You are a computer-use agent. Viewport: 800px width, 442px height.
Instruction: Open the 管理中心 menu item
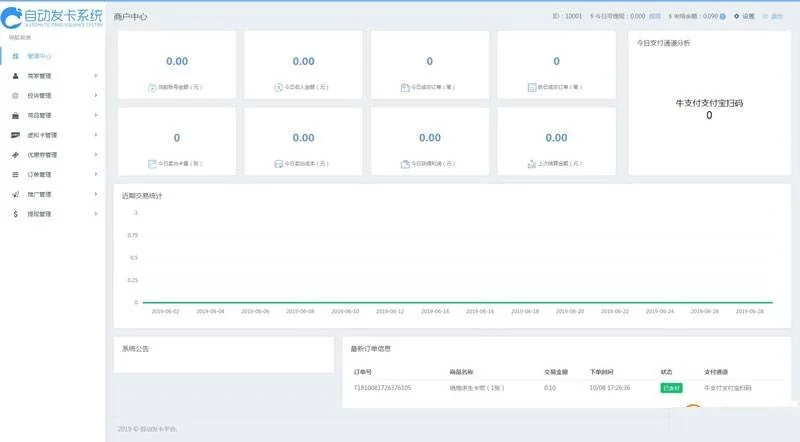(40, 56)
